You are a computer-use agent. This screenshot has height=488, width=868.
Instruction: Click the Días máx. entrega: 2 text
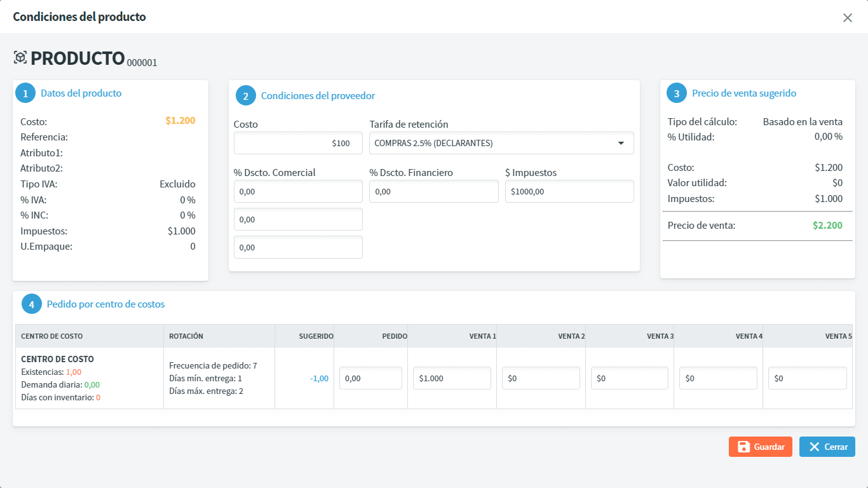[206, 391]
